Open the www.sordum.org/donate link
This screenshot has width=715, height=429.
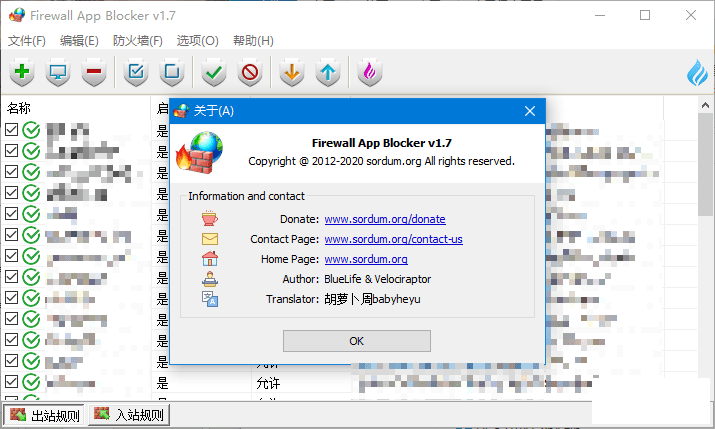pyautogui.click(x=385, y=219)
